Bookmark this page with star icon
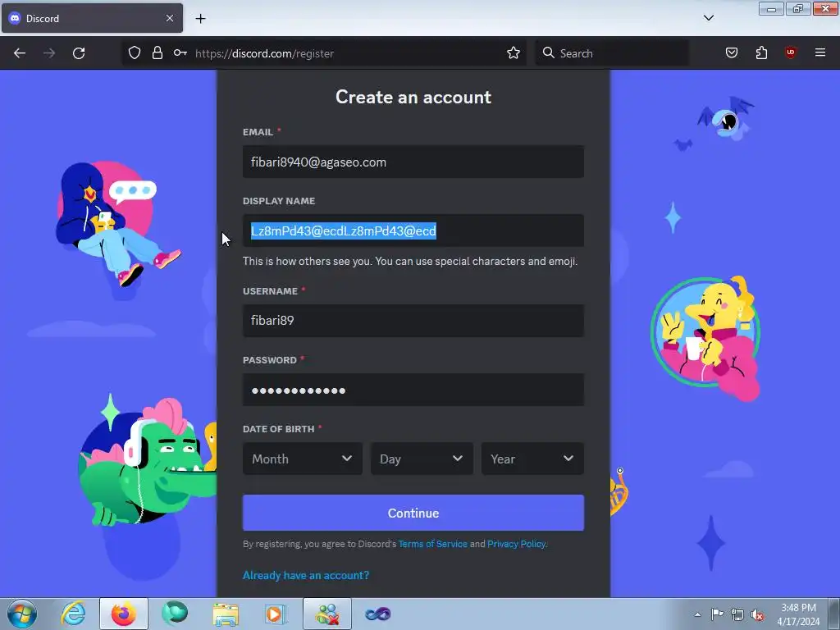This screenshot has width=840, height=630. point(514,52)
